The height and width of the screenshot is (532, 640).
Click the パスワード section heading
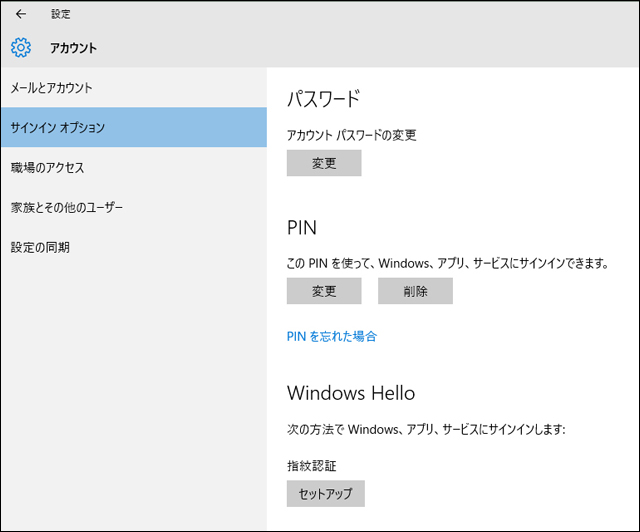click(322, 98)
